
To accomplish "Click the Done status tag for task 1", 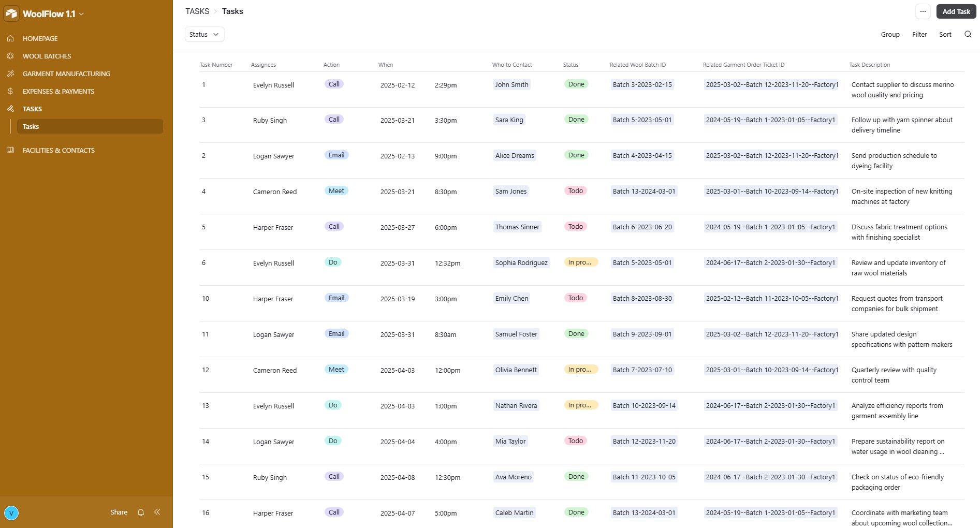I will tap(576, 84).
